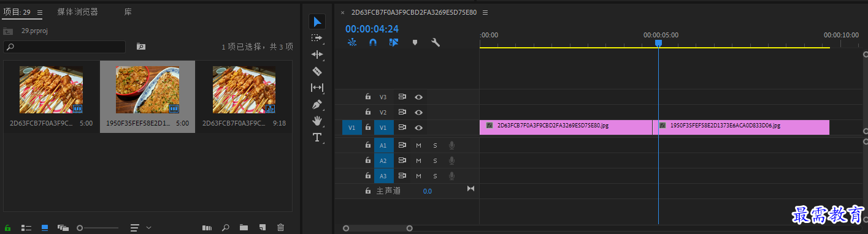868x234 pixels.
Task: Adjust project thumbnail zoom slider
Action: pyautogui.click(x=98, y=227)
